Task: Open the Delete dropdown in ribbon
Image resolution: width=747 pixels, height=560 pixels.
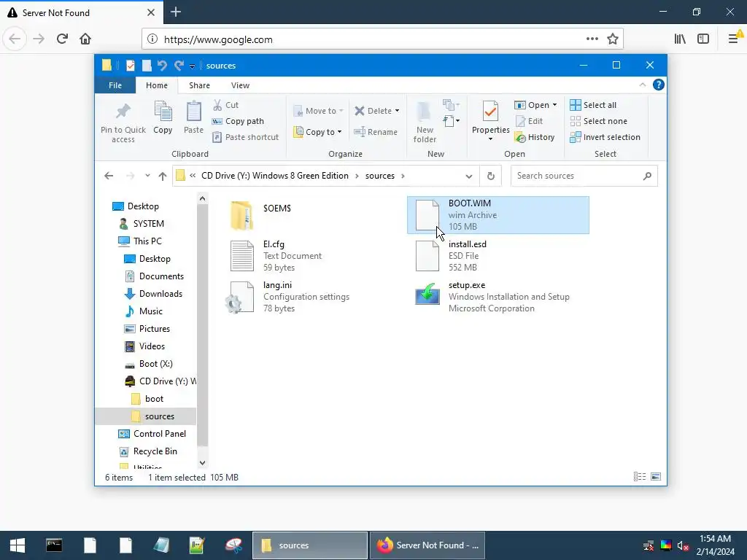Action: 377,111
